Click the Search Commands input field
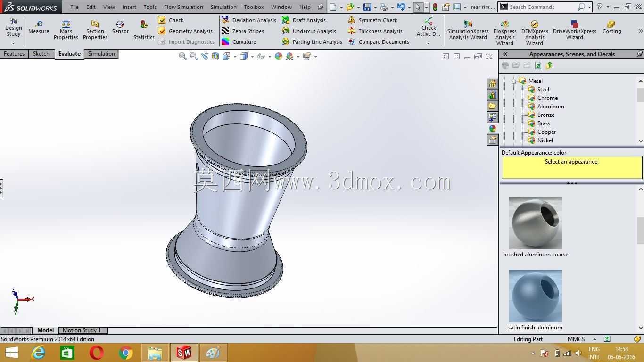644x362 pixels. point(542,7)
